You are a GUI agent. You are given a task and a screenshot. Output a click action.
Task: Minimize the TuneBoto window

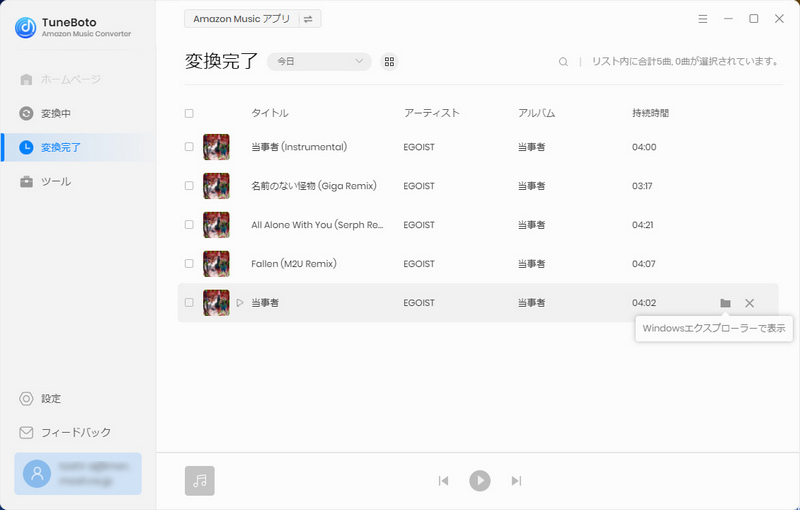point(728,19)
